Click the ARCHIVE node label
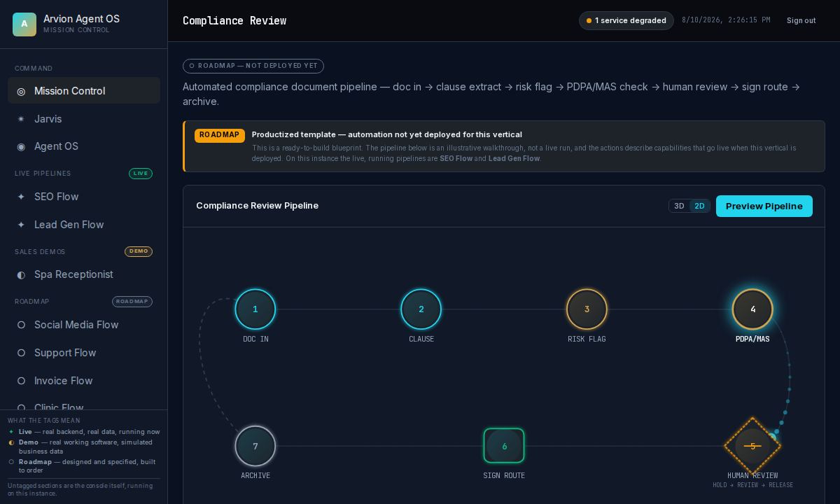Viewport: 840px width, 504px height. [255, 475]
